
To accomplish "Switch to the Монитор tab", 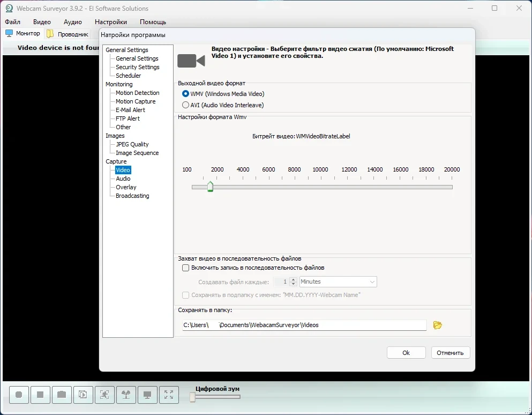I will (x=23, y=33).
